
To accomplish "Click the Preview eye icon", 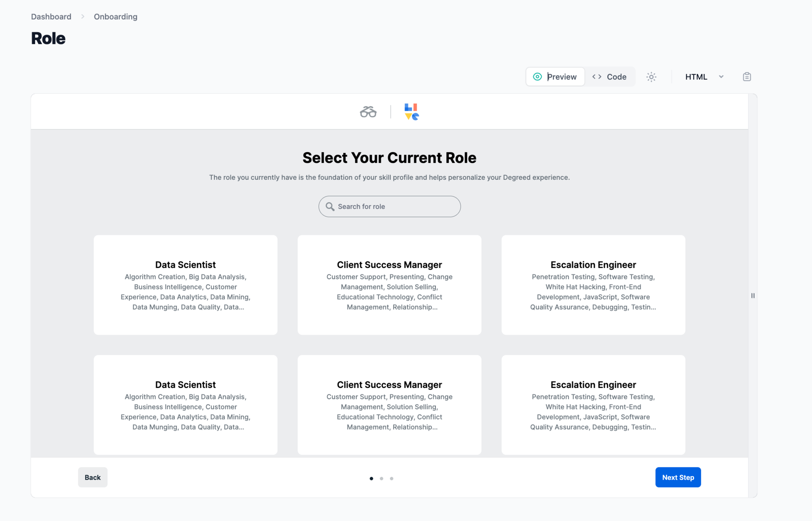I will (x=537, y=77).
